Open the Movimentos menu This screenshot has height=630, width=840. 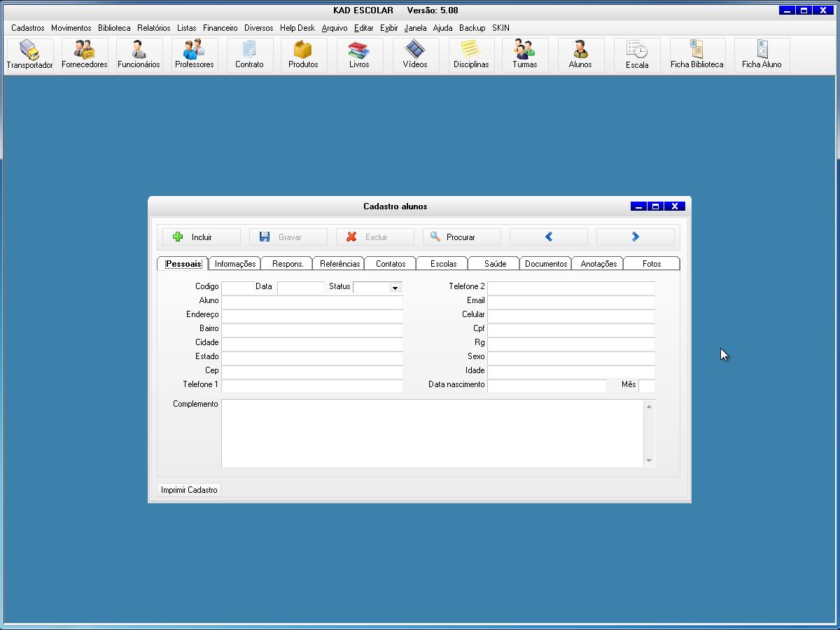coord(71,28)
